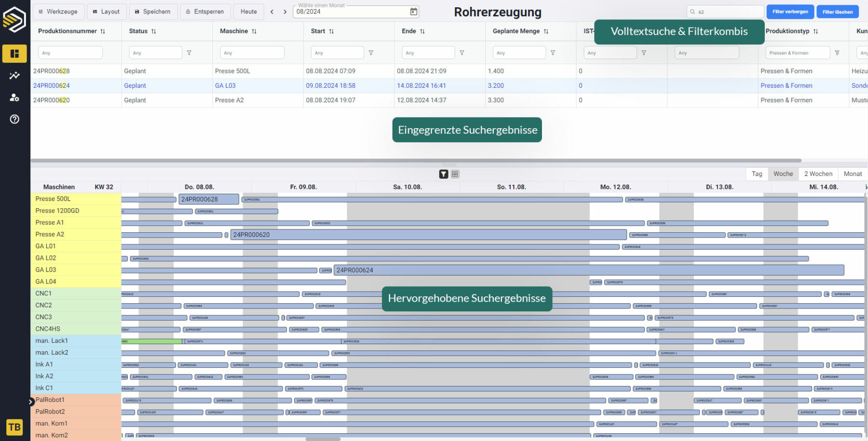The height and width of the screenshot is (441, 868).
Task: Open the help question mark icon in sidebar
Action: 14,119
